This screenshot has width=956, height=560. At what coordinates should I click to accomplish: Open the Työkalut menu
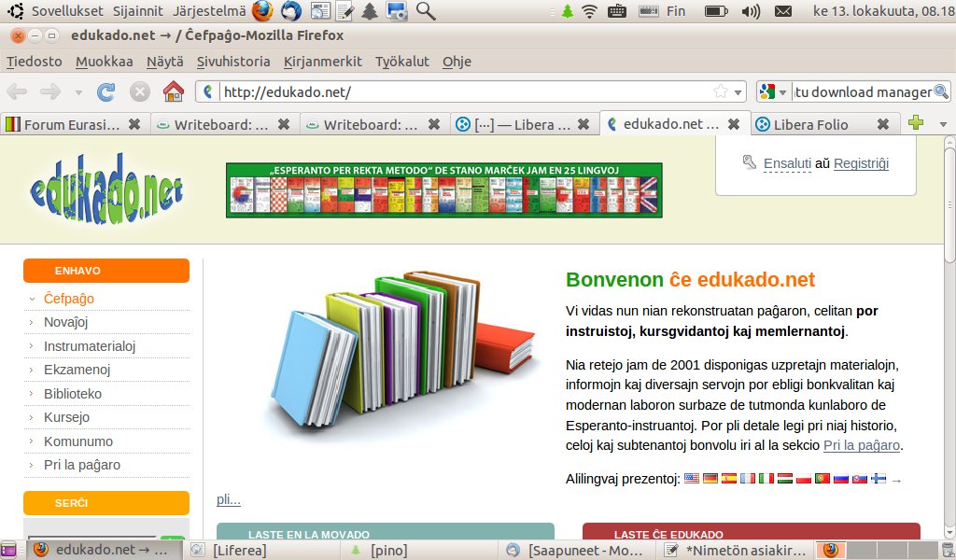tap(402, 62)
